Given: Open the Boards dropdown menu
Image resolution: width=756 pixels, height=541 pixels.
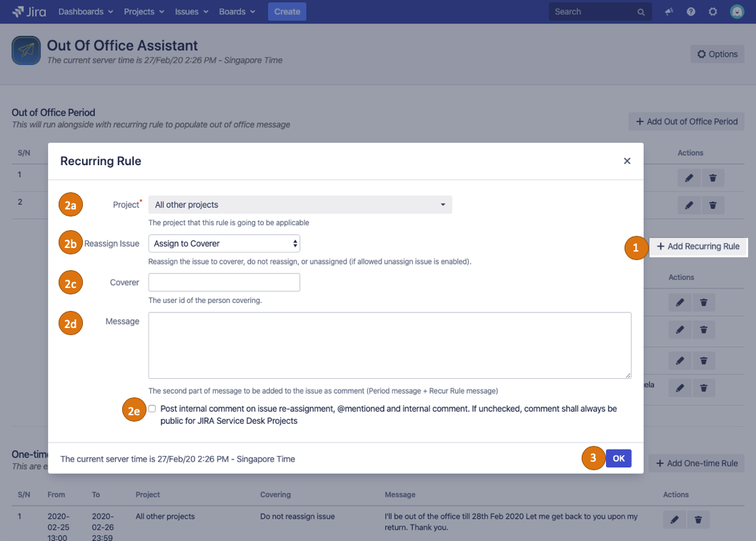Looking at the screenshot, I should click(237, 12).
